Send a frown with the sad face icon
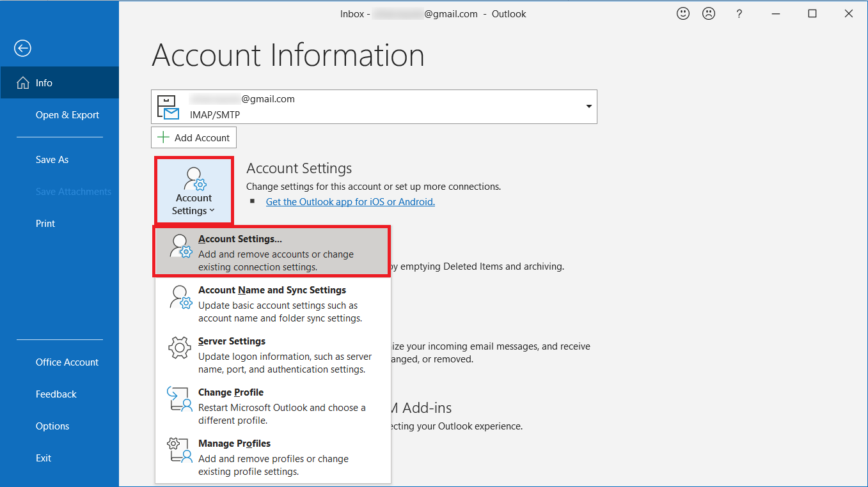 pos(709,13)
